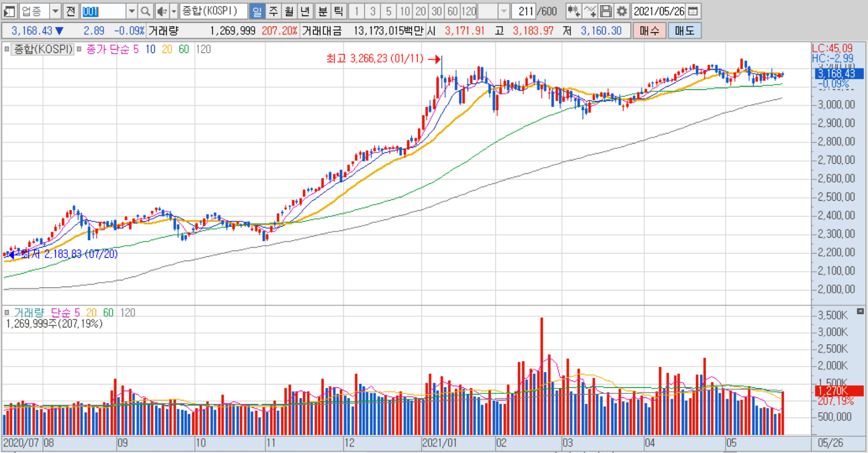Select the 년 yearly period toggle

(x=306, y=11)
